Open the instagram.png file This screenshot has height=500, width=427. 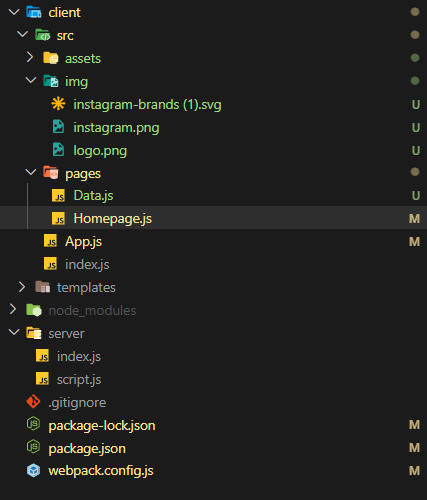point(116,128)
